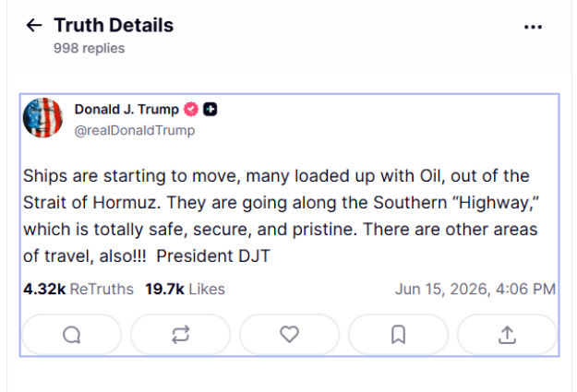Screen dimensions: 577x392
Task: Click the black plus badge beside name
Action: pyautogui.click(x=210, y=109)
